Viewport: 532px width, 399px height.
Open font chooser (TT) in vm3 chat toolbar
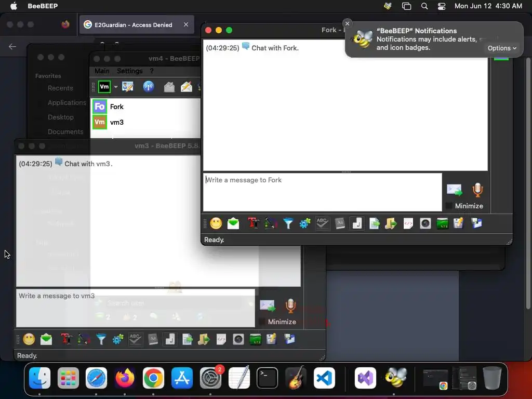click(x=66, y=339)
